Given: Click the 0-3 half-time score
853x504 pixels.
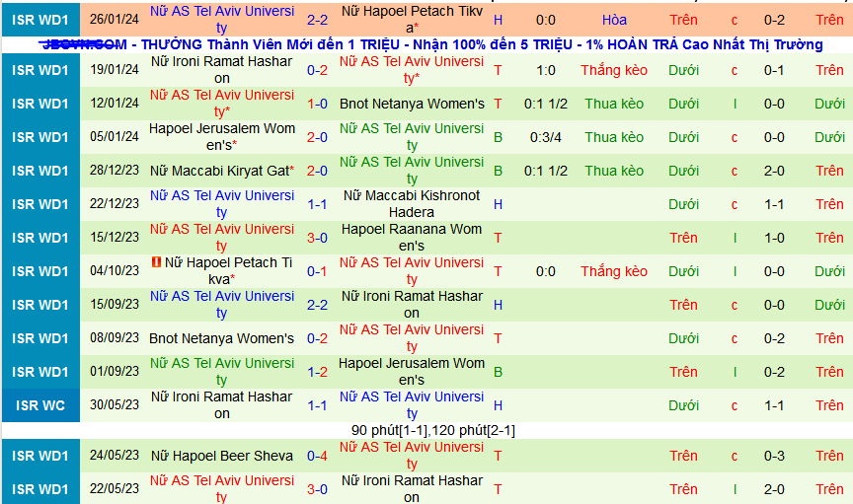Looking at the screenshot, I should point(774,456).
